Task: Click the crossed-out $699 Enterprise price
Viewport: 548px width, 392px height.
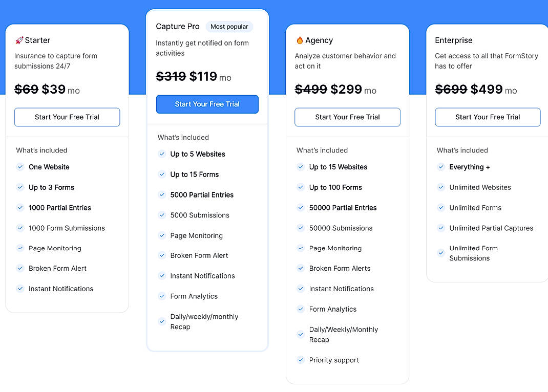Action: point(450,89)
